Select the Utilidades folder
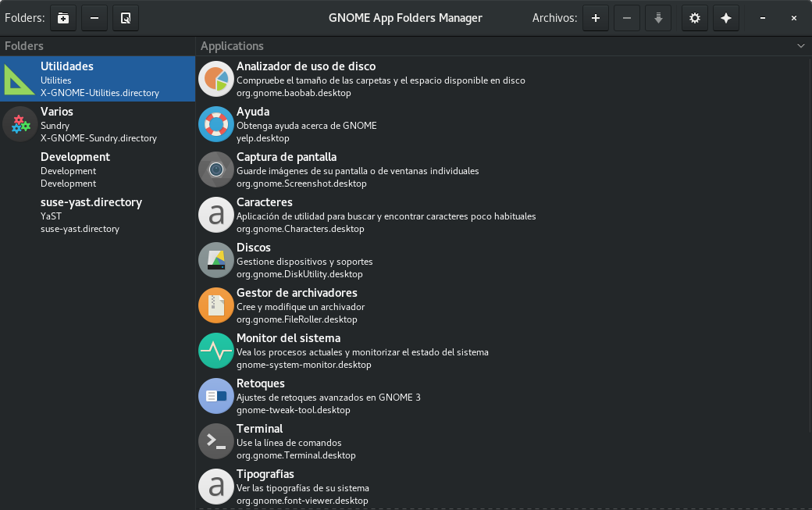 [98, 79]
